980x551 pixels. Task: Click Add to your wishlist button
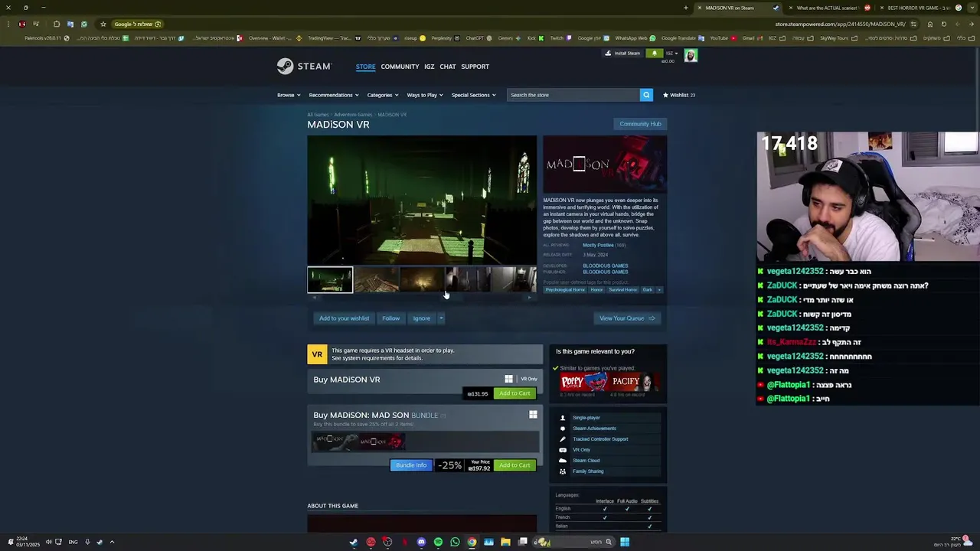344,318
